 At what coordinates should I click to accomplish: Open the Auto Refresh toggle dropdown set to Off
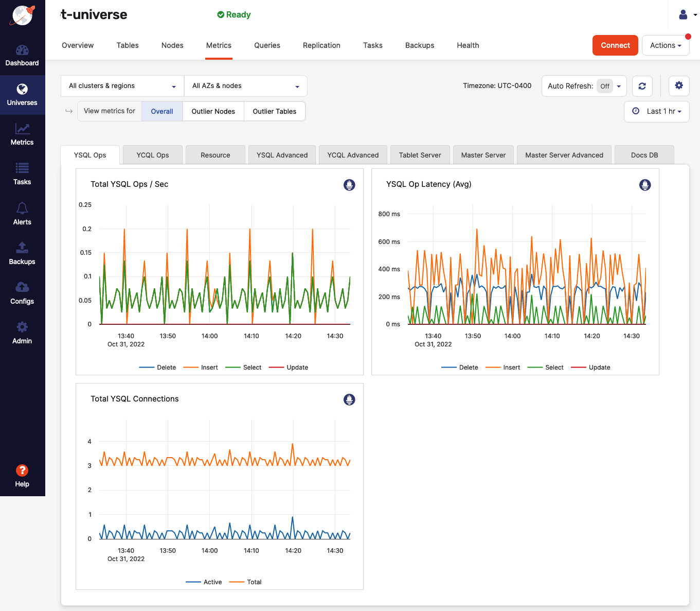pos(611,86)
